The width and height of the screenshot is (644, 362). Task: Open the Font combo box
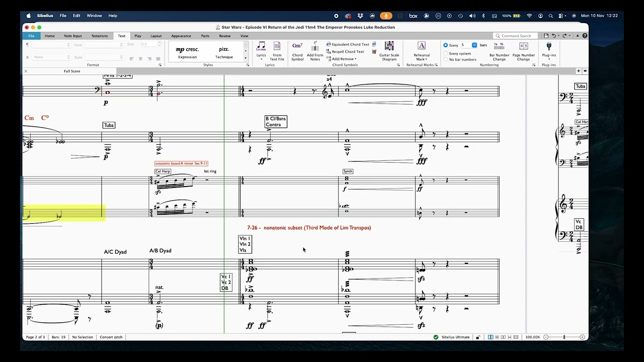[105, 45]
